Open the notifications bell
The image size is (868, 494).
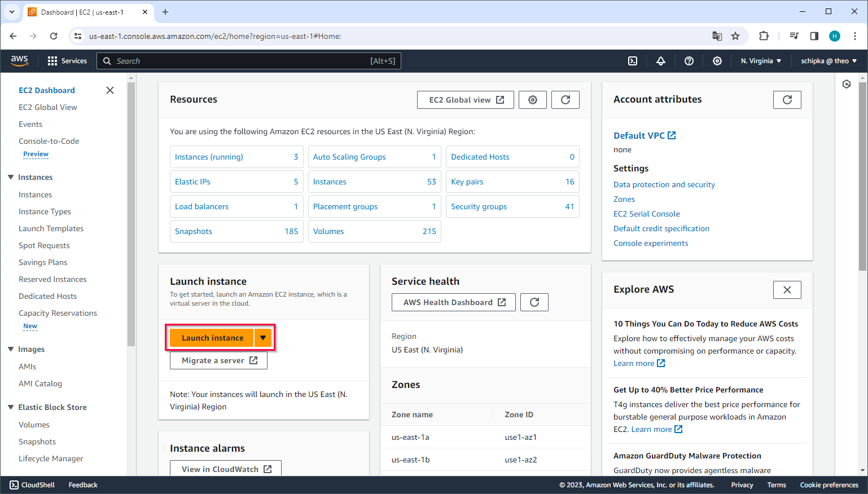[661, 61]
